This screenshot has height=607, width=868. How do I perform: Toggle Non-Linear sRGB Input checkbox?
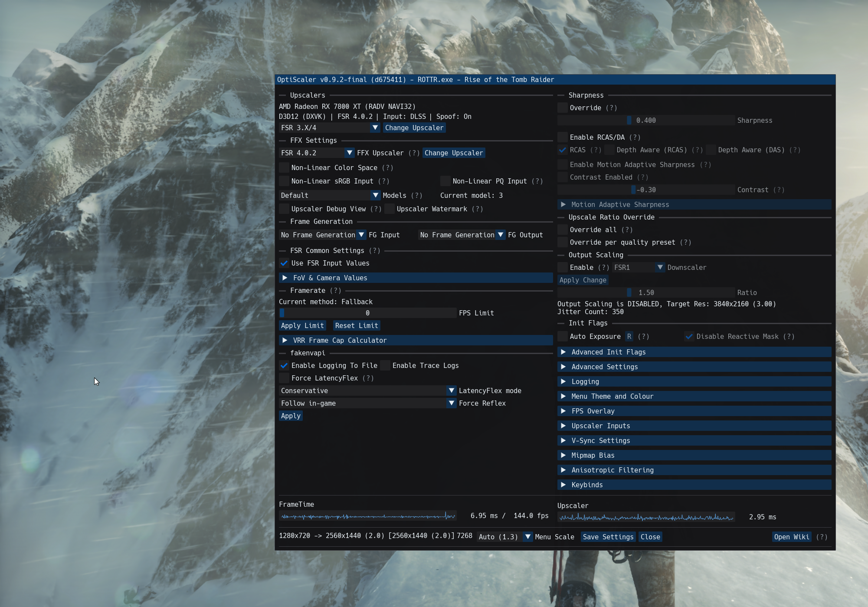(284, 181)
